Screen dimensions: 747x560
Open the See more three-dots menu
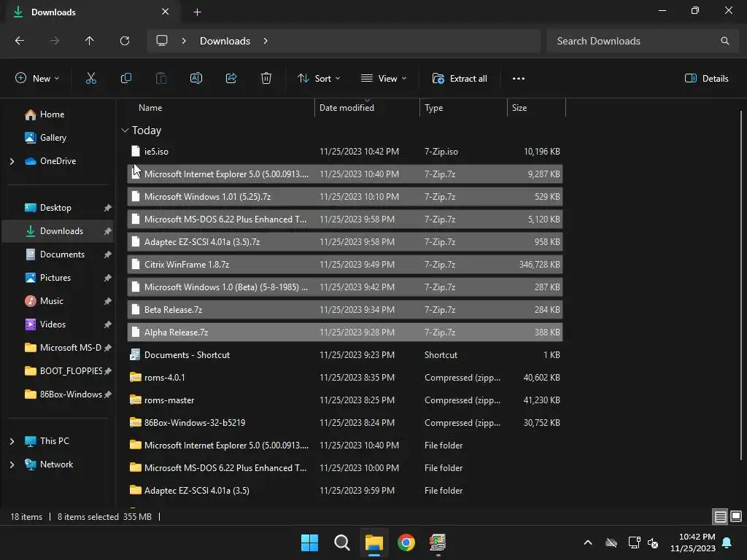(519, 79)
